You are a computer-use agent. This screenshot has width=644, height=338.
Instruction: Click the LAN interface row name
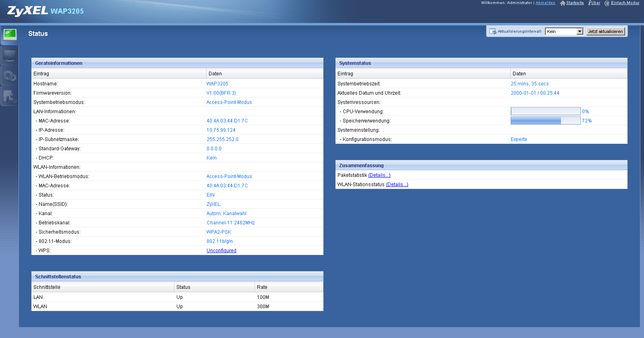coord(38,297)
